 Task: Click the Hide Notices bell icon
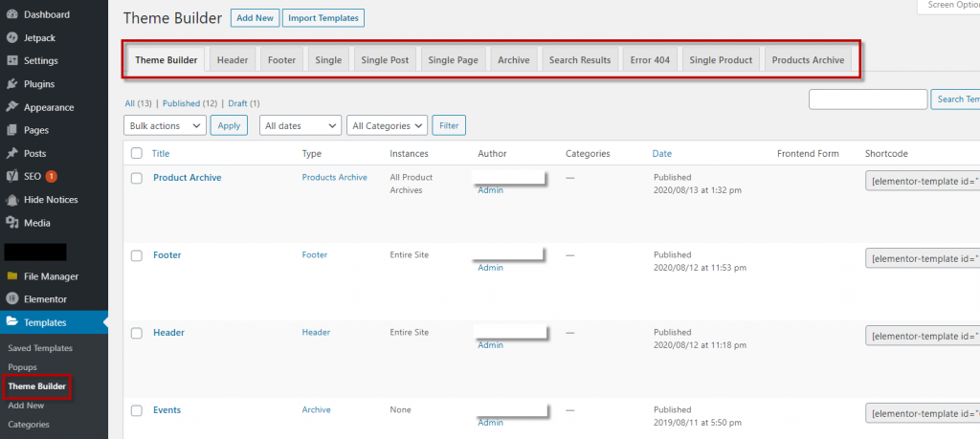pos(11,200)
